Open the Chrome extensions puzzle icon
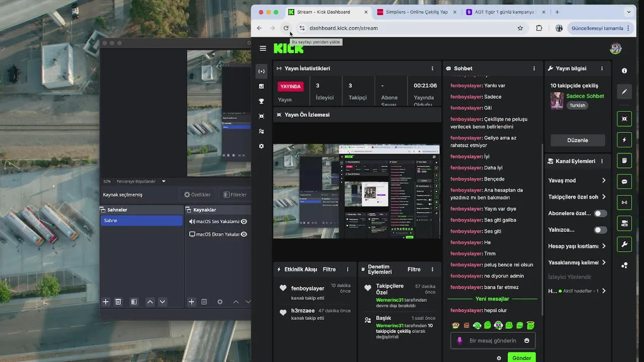Image resolution: width=644 pixels, height=362 pixels. point(539,28)
